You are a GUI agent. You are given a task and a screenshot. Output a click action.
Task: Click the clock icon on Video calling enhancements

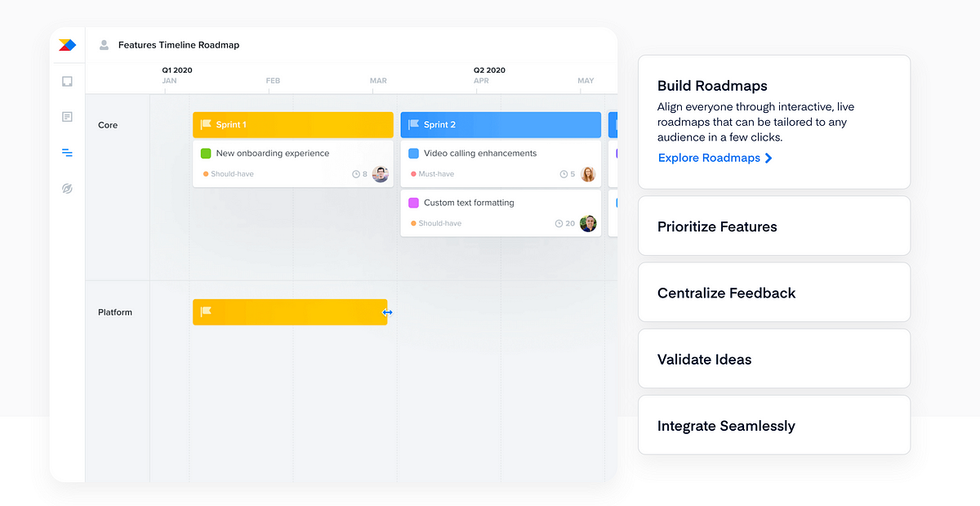pyautogui.click(x=563, y=174)
